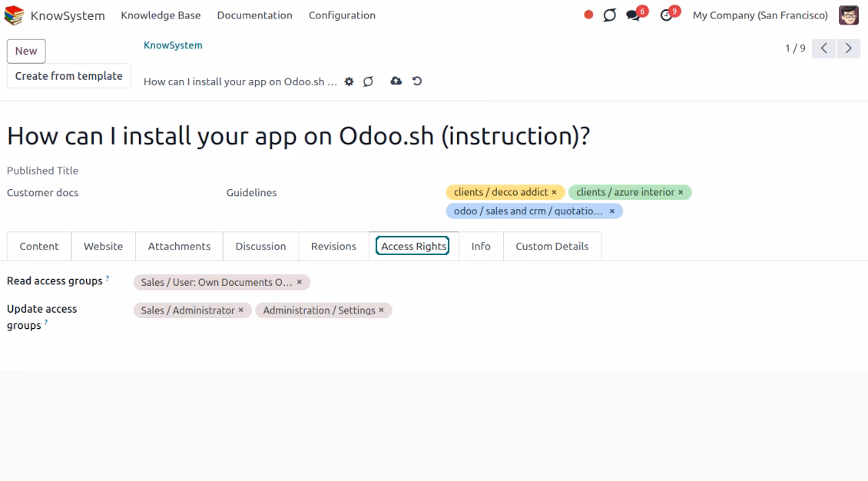Go to the next article record
The width and height of the screenshot is (868, 481).
848,48
